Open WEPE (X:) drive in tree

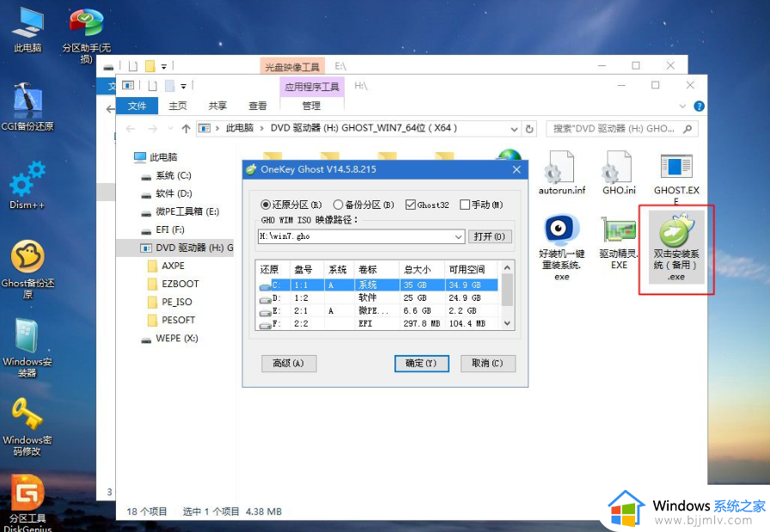coord(170,339)
